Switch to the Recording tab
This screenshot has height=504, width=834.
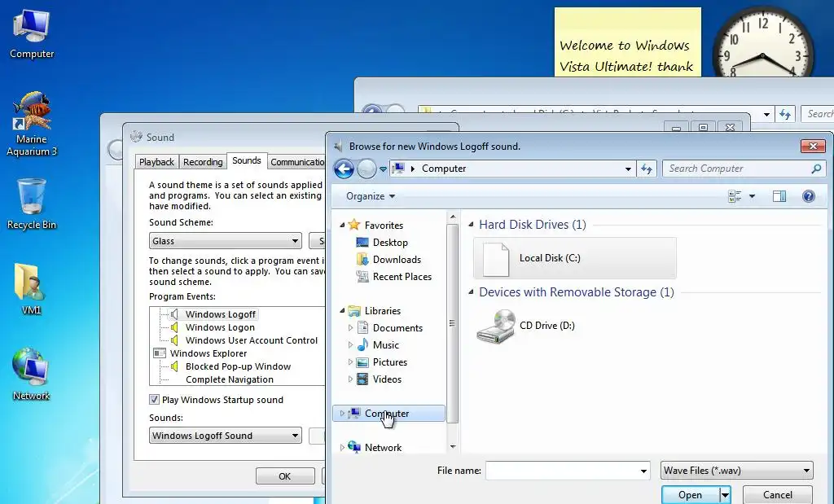click(x=203, y=162)
